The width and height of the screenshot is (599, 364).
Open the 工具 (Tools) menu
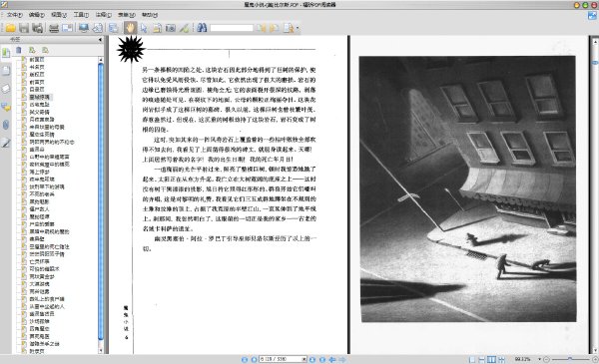pyautogui.click(x=81, y=15)
